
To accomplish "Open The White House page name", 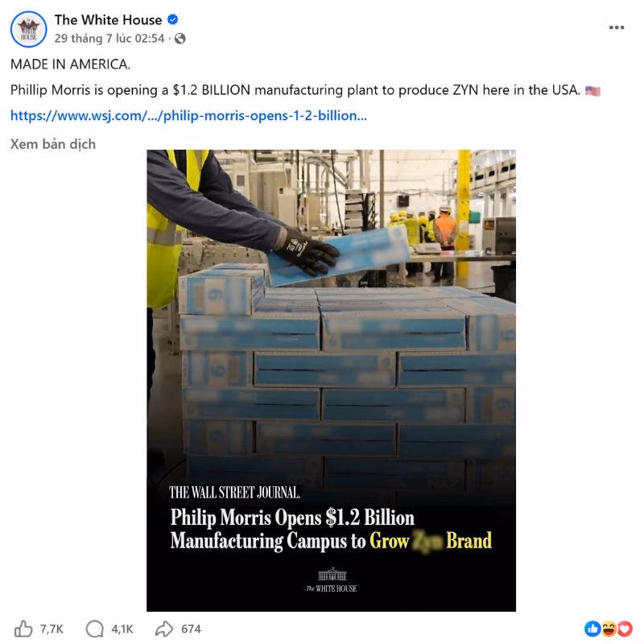I will tap(108, 19).
